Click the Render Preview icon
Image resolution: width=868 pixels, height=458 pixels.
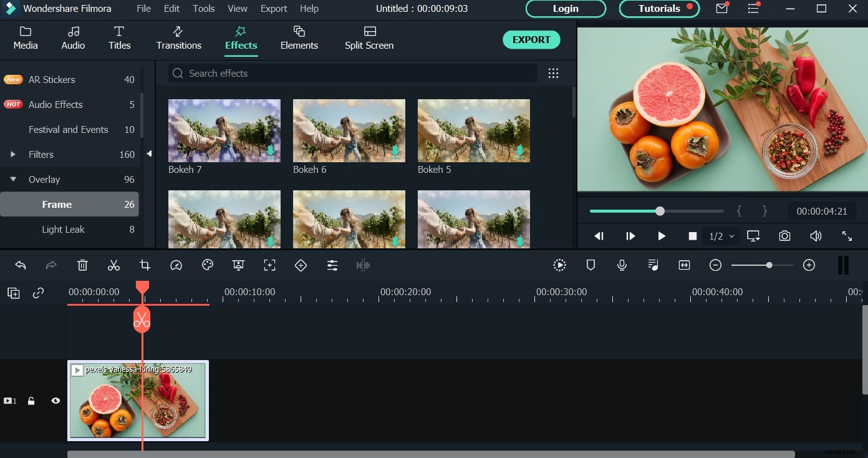point(559,265)
